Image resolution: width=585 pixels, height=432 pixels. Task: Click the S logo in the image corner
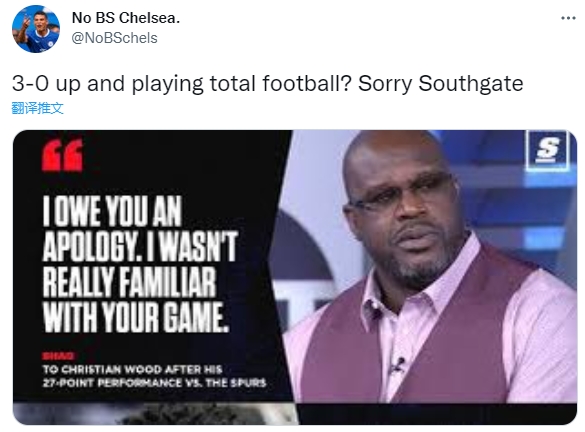tap(548, 149)
